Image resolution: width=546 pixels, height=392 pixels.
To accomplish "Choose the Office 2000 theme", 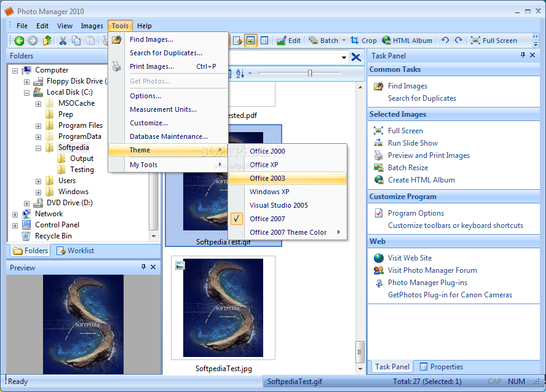I will tap(288, 151).
